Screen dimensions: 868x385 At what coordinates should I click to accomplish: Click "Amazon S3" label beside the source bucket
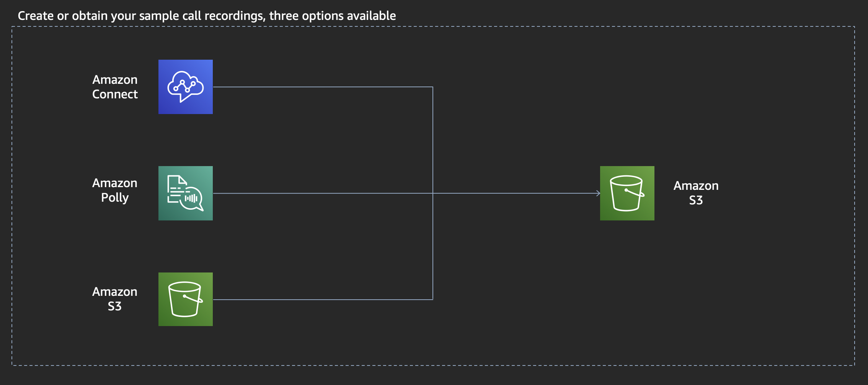(x=115, y=299)
